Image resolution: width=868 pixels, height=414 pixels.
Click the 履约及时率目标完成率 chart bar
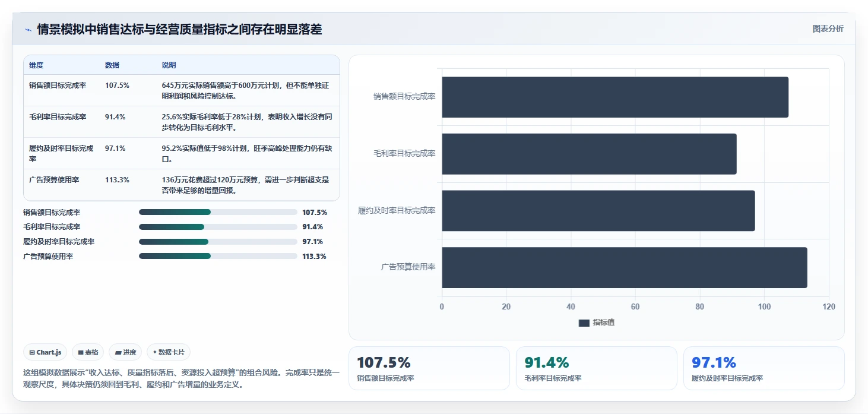[x=598, y=211]
